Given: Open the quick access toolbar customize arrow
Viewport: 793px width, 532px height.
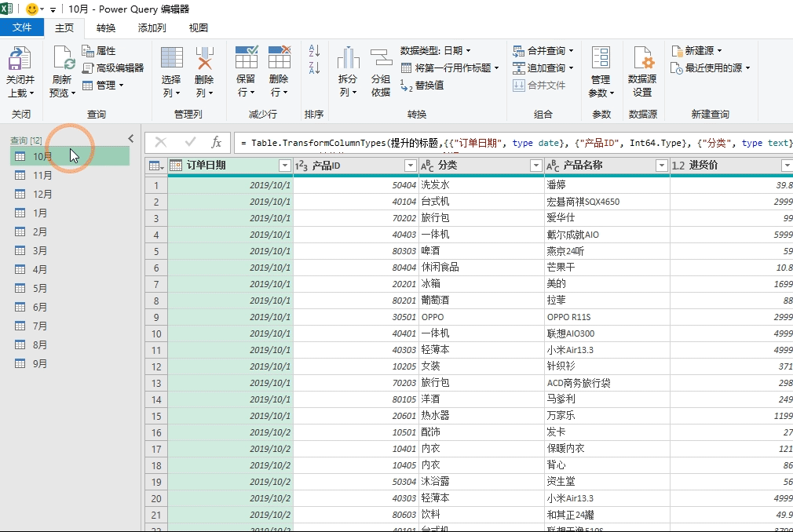Looking at the screenshot, I should [x=53, y=9].
